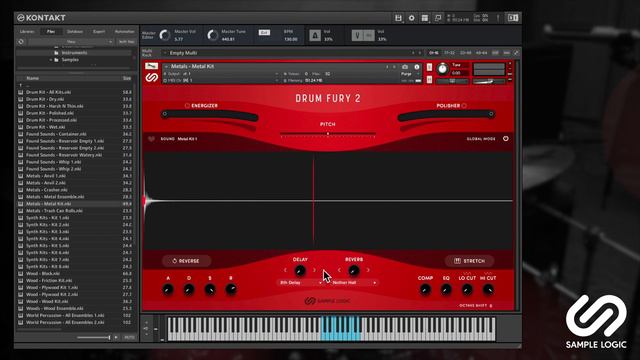The height and width of the screenshot is (360, 640).
Task: Click the Master Vol knob
Action: click(x=164, y=35)
